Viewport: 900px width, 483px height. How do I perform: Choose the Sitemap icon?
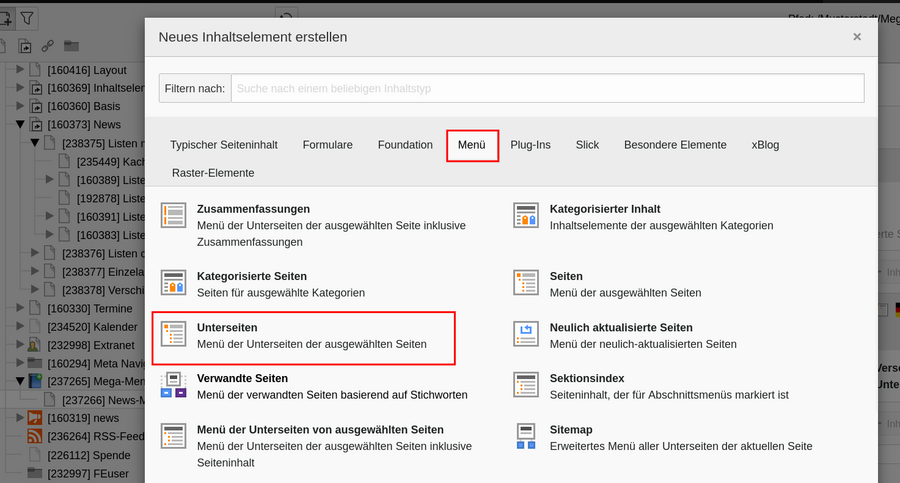click(x=526, y=436)
